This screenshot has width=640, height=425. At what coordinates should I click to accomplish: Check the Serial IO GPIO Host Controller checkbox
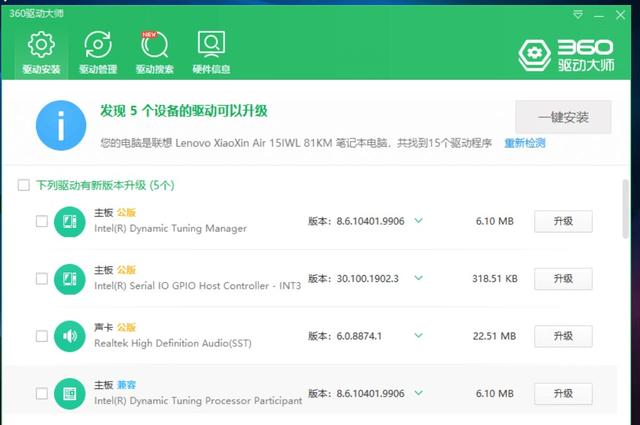click(x=42, y=279)
